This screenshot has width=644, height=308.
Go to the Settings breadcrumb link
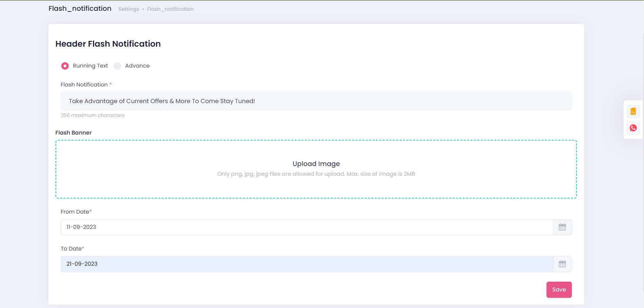coord(129,9)
